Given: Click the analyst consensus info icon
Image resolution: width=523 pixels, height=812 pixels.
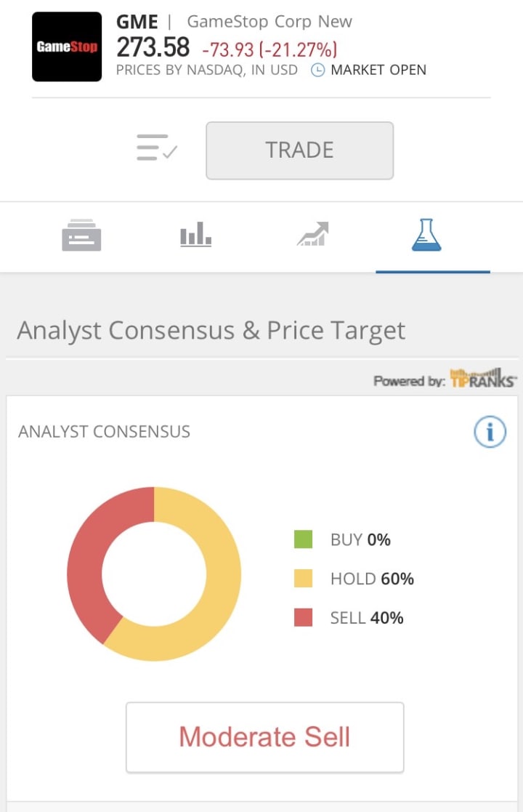Looking at the screenshot, I should (490, 433).
